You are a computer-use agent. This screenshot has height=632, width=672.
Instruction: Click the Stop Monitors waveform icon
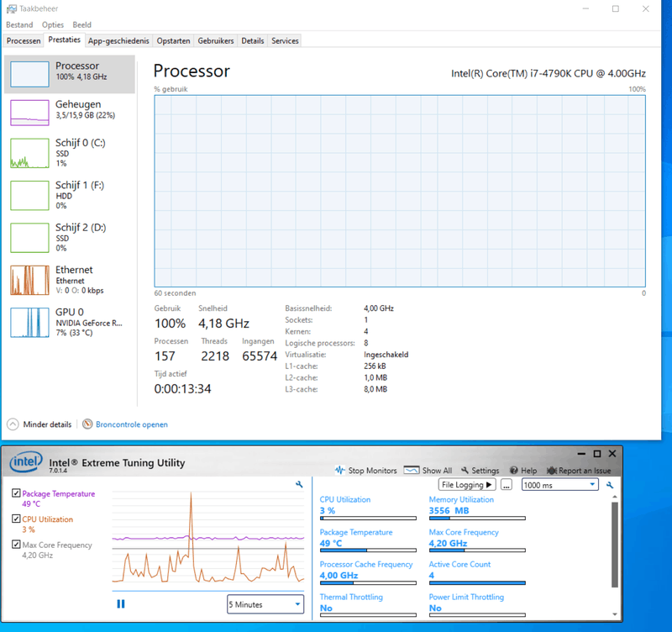pos(340,470)
